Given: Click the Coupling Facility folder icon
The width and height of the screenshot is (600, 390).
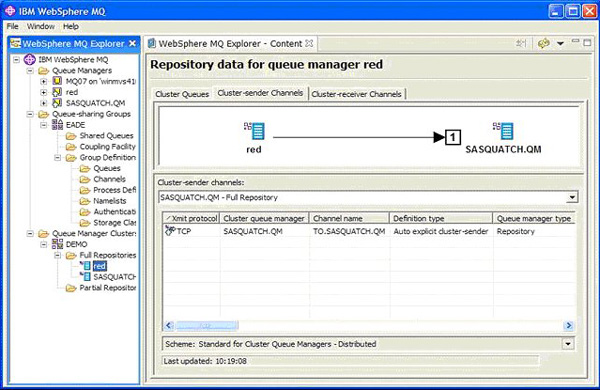Looking at the screenshot, I should pos(71,147).
